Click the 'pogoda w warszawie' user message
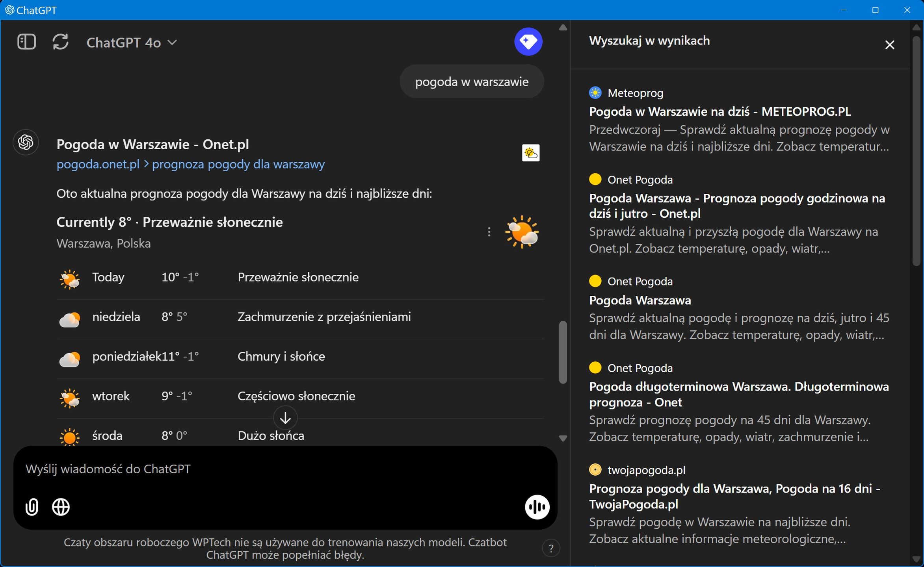The height and width of the screenshot is (567, 924). coord(472,82)
